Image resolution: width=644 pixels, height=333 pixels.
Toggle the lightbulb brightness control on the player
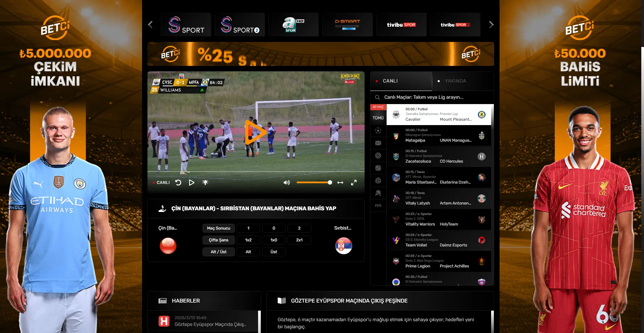(x=205, y=182)
